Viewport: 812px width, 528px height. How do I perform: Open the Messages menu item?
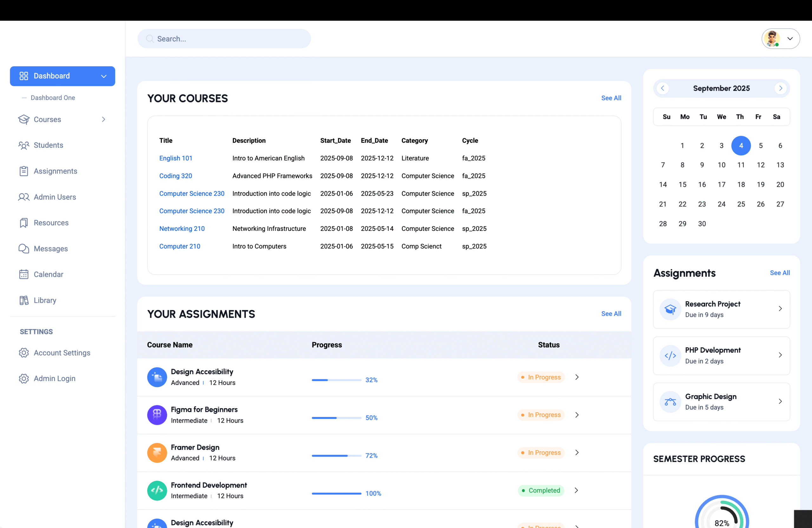pos(62,249)
